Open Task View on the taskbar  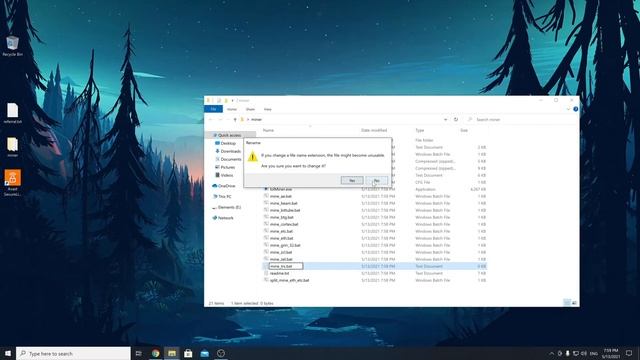139,353
